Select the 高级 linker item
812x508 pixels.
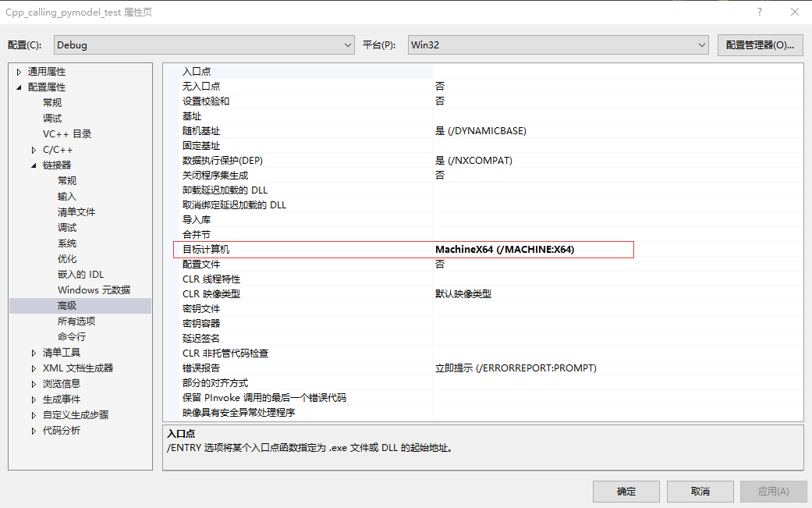[67, 306]
